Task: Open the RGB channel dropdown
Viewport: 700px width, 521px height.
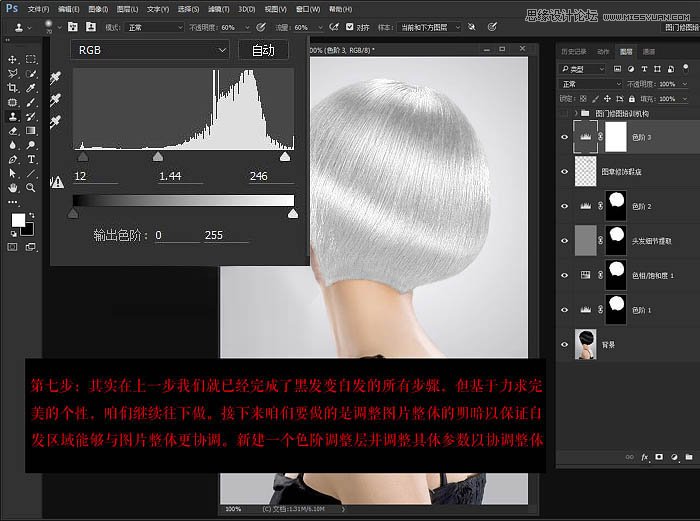Action: (150, 49)
